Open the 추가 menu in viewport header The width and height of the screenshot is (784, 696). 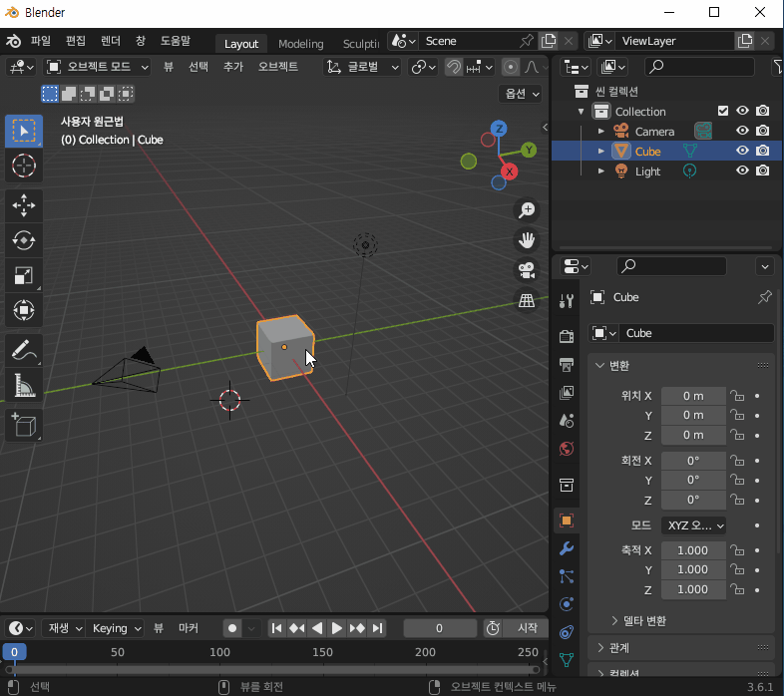pyautogui.click(x=233, y=67)
